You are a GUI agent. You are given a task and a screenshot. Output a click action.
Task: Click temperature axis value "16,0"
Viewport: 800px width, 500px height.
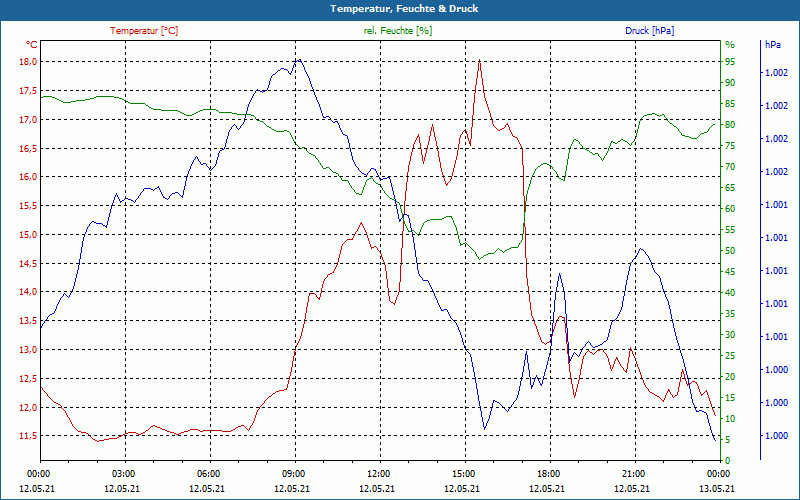pyautogui.click(x=29, y=177)
